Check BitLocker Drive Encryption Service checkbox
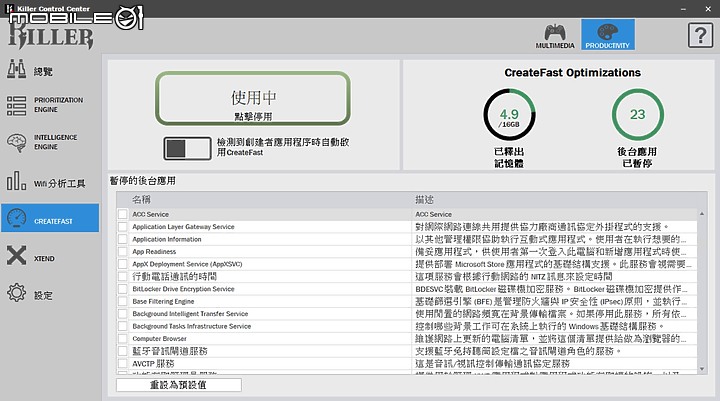The image size is (720, 401). pyautogui.click(x=123, y=288)
